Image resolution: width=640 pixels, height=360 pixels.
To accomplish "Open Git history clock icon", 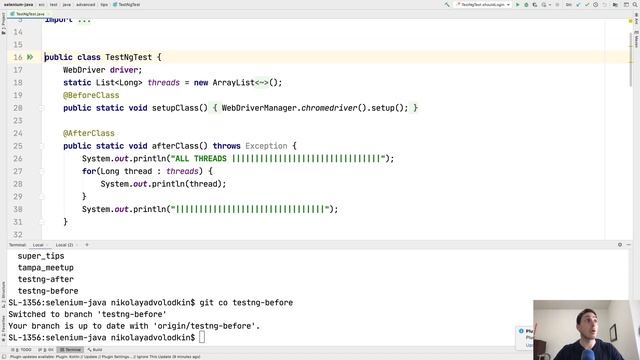I will [x=596, y=5].
